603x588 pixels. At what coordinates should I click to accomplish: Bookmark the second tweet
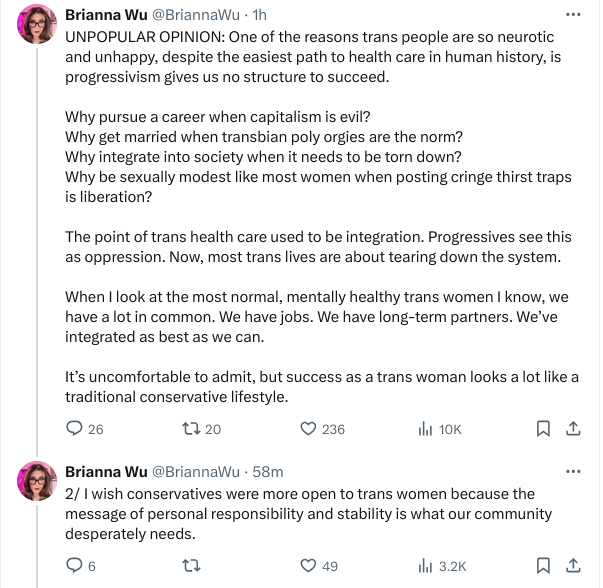[543, 565]
